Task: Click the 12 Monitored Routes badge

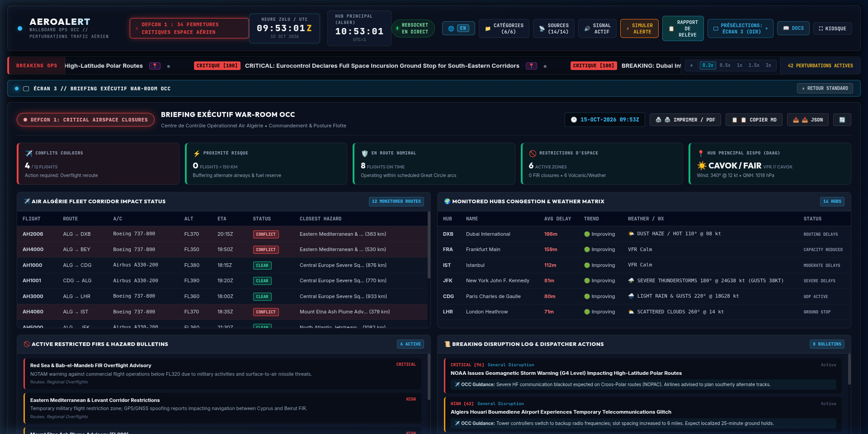Action: [396, 201]
